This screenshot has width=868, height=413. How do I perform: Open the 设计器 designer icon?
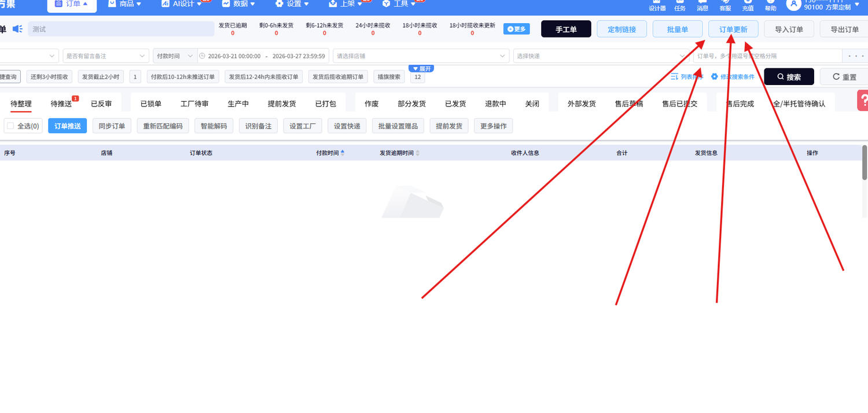pyautogui.click(x=657, y=5)
